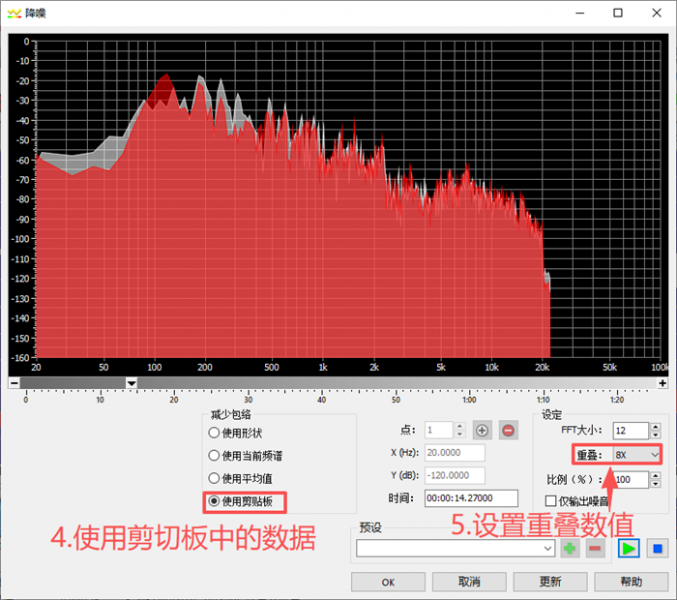Start preview with green play button
This screenshot has height=600, width=677.
628,549
